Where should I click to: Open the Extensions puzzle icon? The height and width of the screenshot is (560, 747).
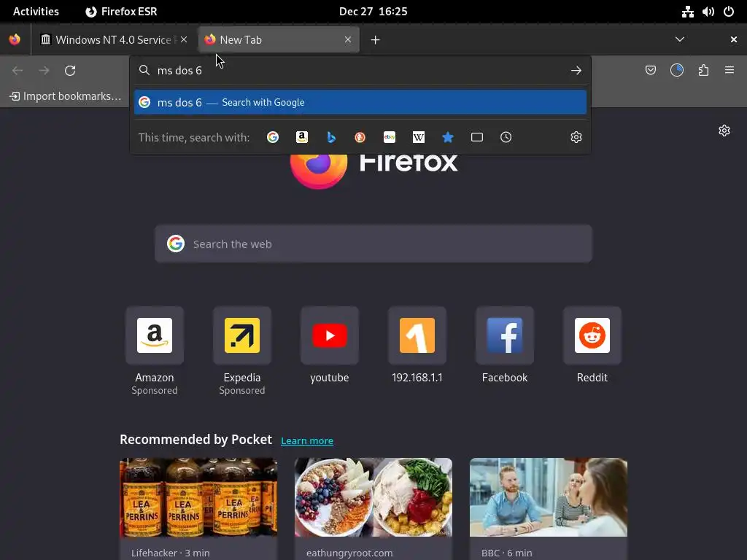pos(703,71)
